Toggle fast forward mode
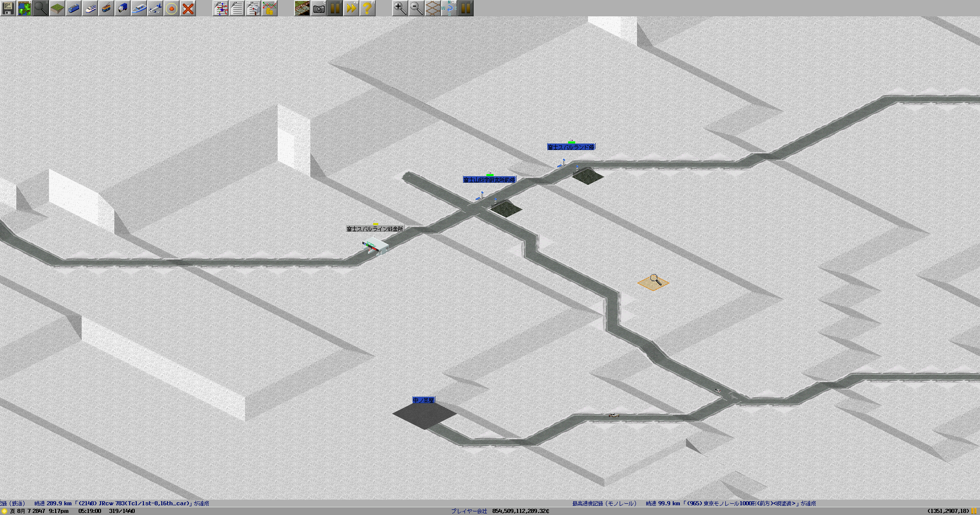The height and width of the screenshot is (515, 980). (x=351, y=8)
